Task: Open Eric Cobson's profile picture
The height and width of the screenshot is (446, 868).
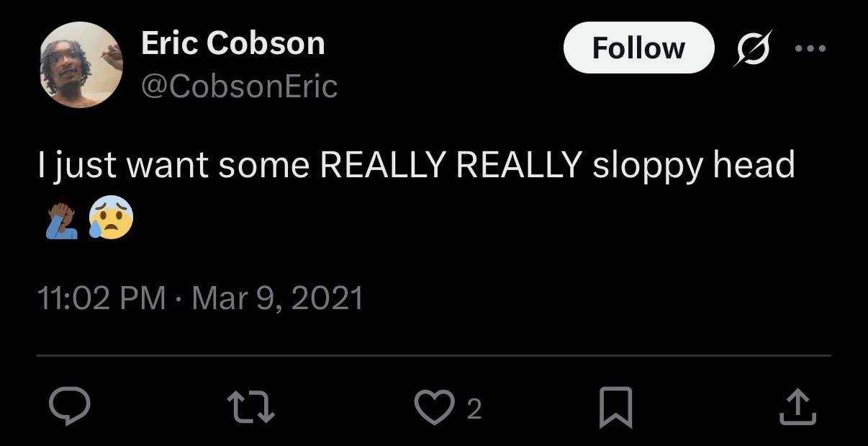Action: click(x=81, y=65)
